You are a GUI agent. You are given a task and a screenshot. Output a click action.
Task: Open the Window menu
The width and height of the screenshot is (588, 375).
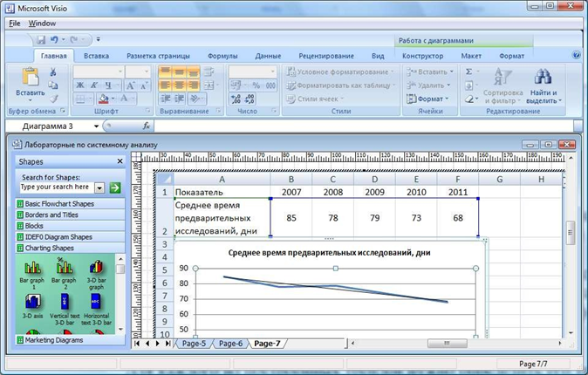tap(42, 24)
